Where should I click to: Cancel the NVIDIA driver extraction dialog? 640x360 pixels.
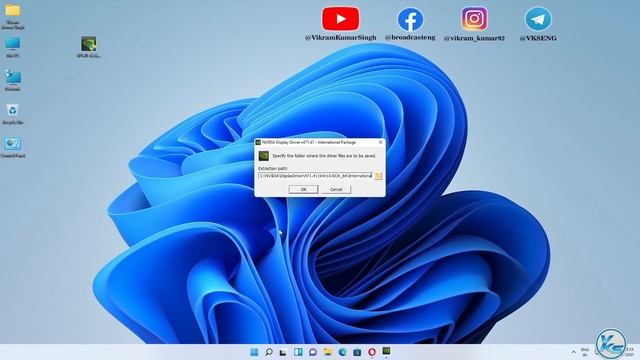(x=336, y=189)
